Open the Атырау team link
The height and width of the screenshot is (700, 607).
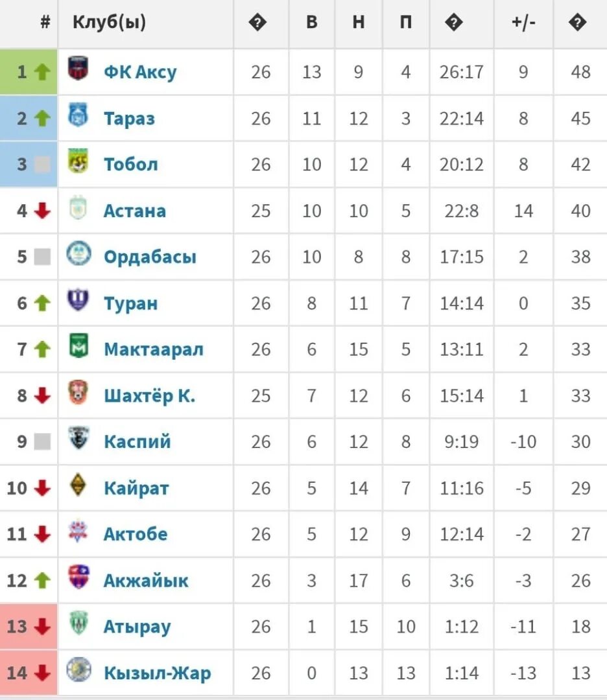(137, 627)
